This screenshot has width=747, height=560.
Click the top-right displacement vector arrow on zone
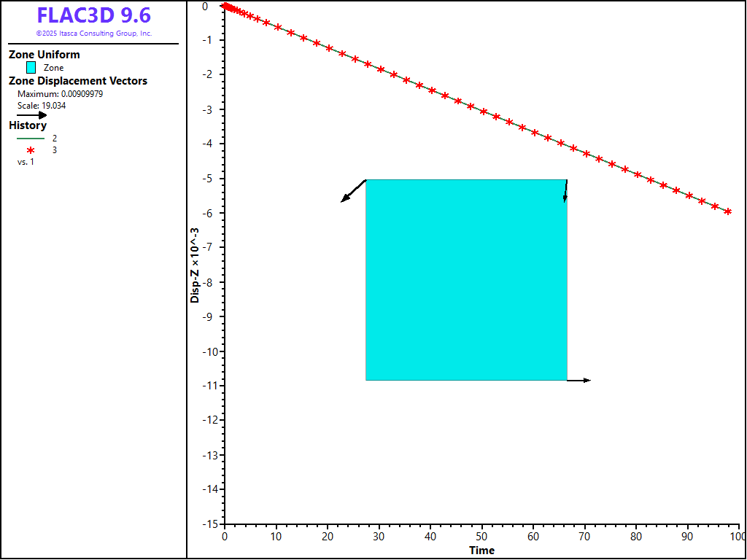[x=565, y=190]
